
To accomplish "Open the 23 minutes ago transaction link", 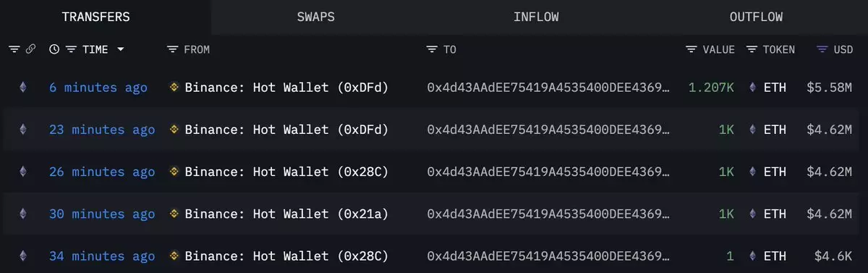I will point(102,130).
